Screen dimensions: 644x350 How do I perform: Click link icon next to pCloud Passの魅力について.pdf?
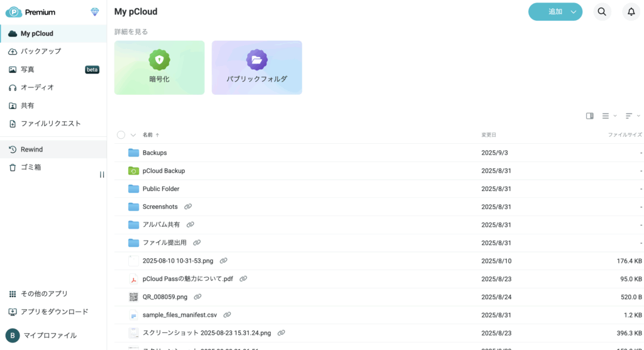click(243, 279)
